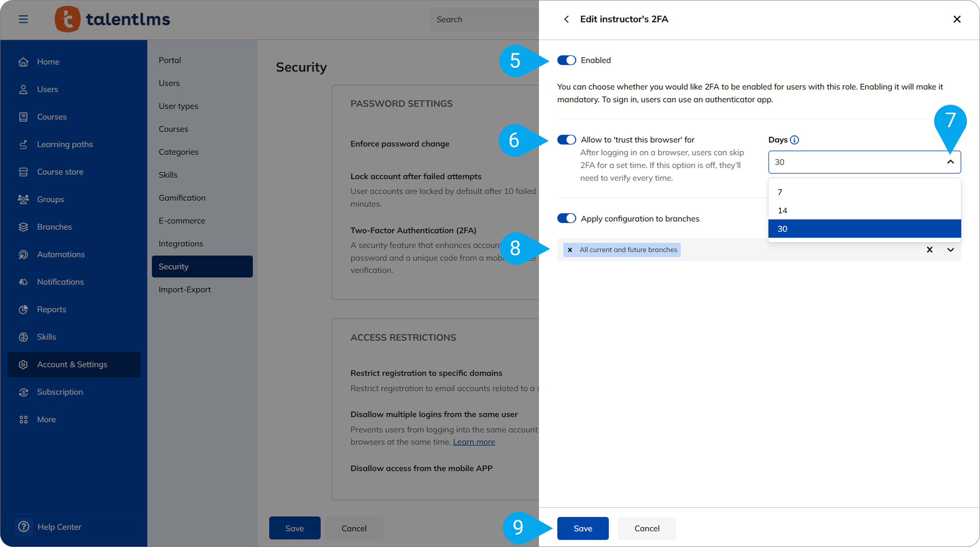Collapse the Days dropdown
Screen dimensions: 980x547
click(950, 162)
